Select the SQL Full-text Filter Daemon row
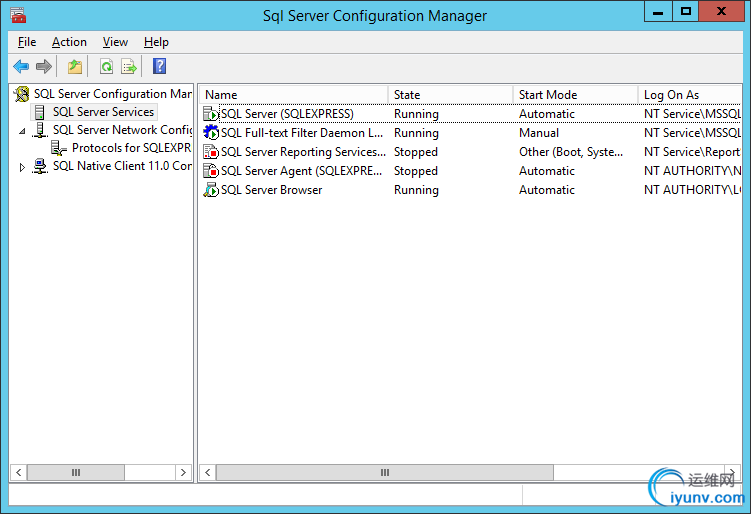This screenshot has width=751, height=514. (471, 133)
